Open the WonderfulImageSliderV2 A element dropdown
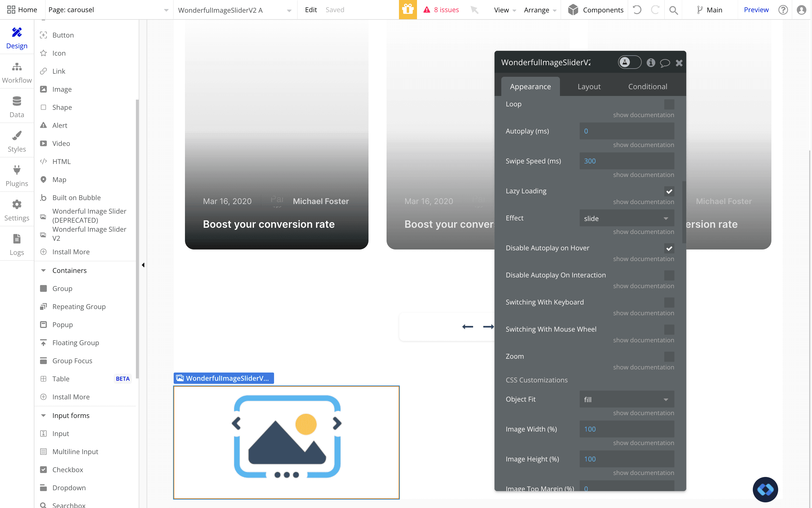This screenshot has width=812, height=508. [235, 10]
